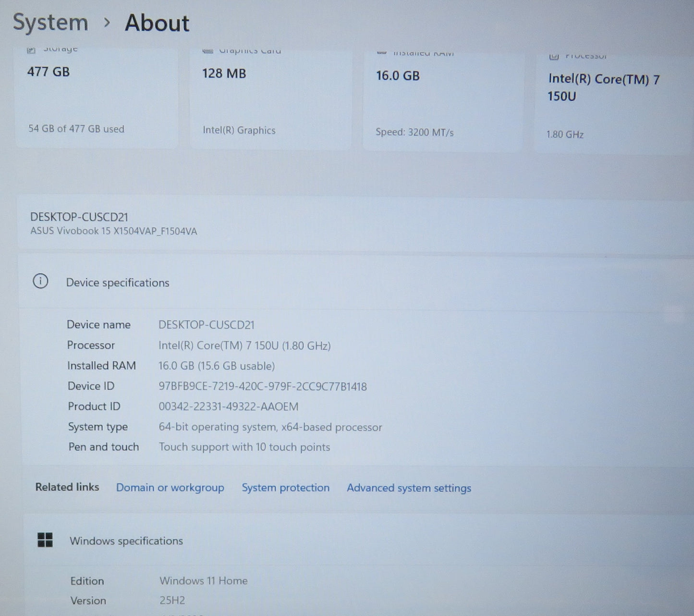Screen dimensions: 694x616
Task: Open Advanced system settings
Action: point(408,488)
